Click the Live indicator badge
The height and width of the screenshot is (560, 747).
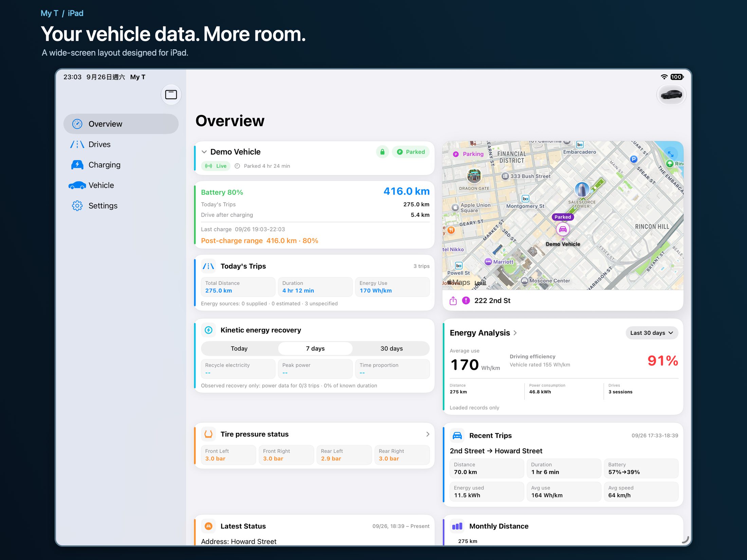coord(216,166)
